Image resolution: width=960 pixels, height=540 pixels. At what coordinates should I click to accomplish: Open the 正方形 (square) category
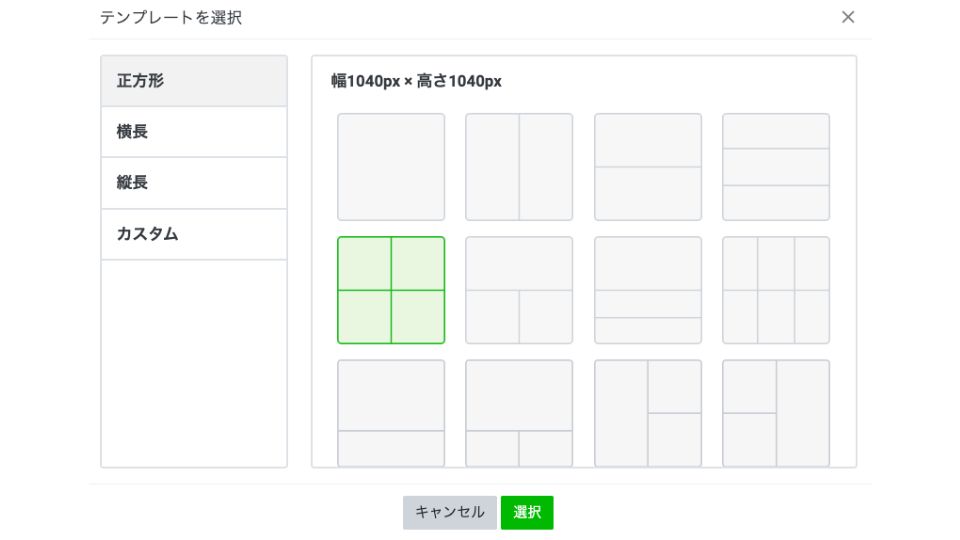194,81
